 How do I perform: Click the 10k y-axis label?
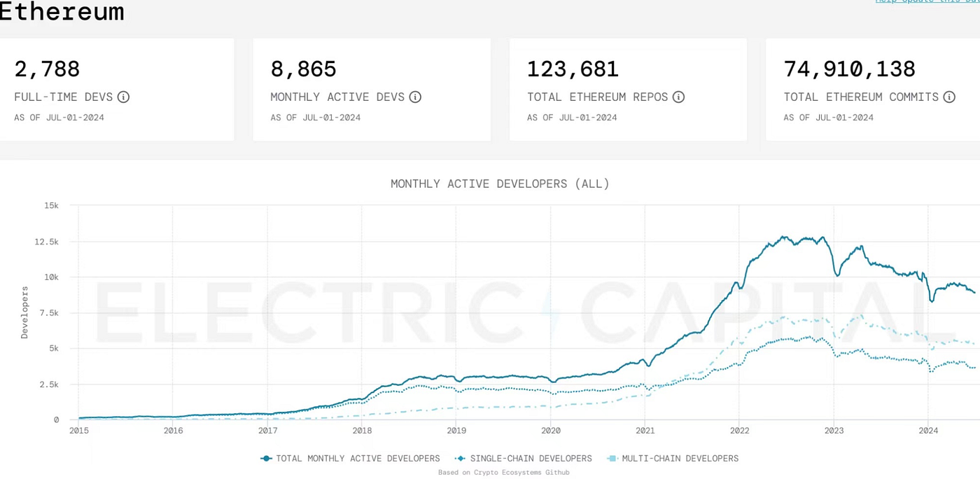(52, 277)
